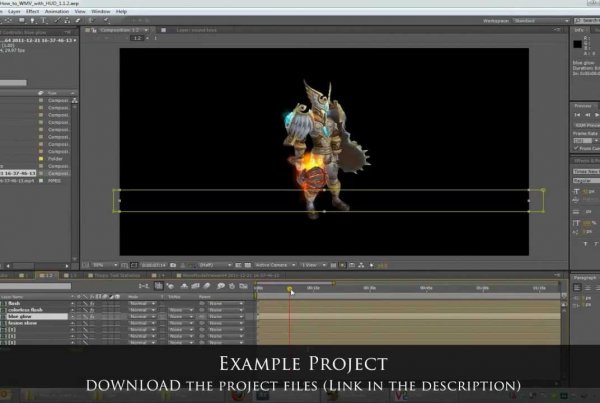
Task: Toggle quality switch on blue glow layer
Action: click(85, 317)
